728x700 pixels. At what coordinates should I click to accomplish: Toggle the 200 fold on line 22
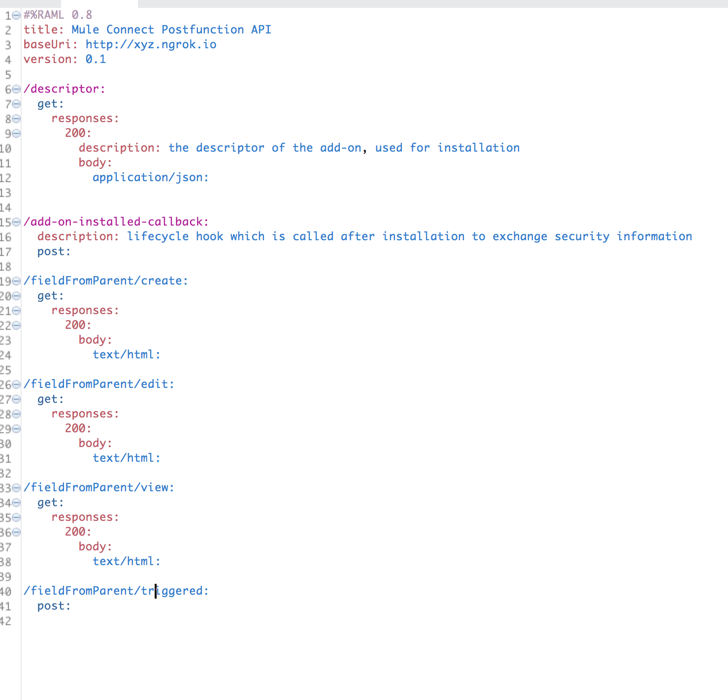click(16, 326)
